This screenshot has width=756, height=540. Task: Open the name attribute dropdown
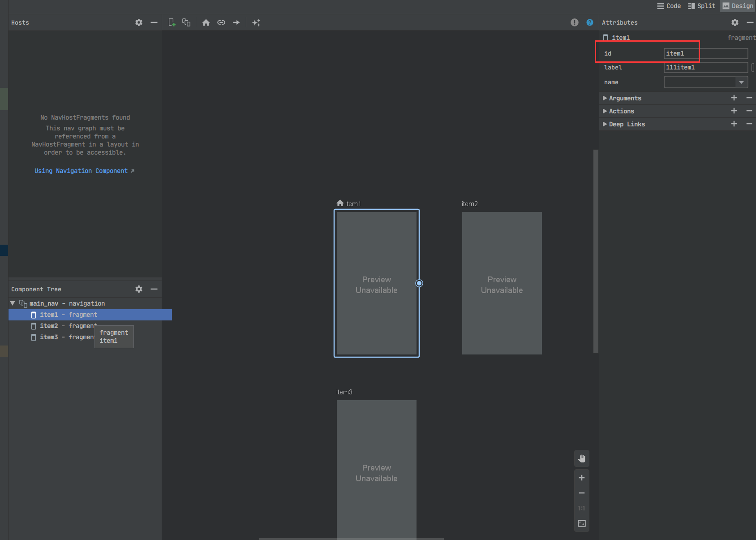[x=742, y=82]
